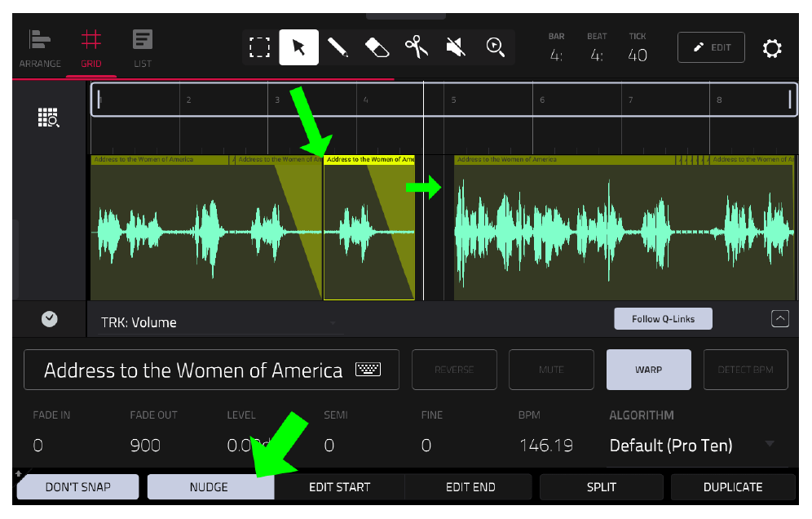Open the TRK: Volume automation dropdown
The height and width of the screenshot is (519, 812).
click(x=220, y=322)
